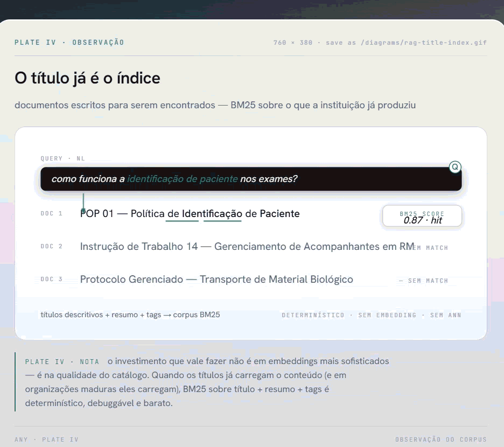Select title "Instrução de Trabalho 14" document row

click(x=247, y=246)
